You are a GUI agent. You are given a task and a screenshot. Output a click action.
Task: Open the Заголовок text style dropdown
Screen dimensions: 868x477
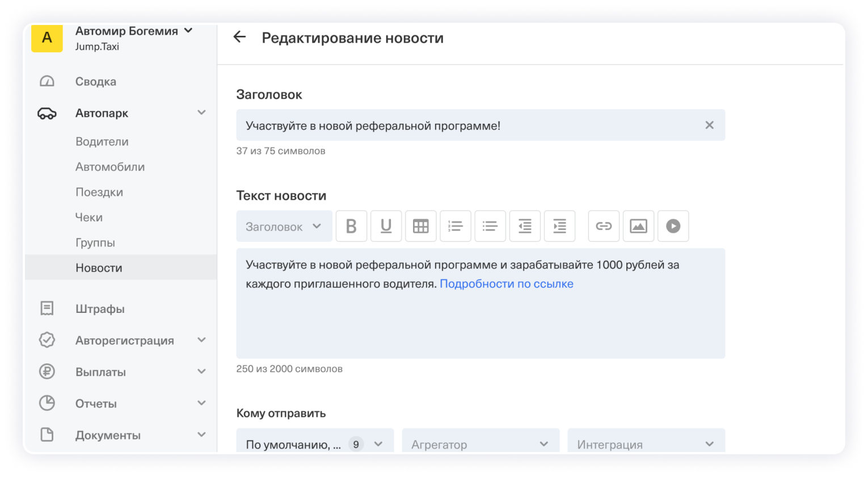click(x=284, y=227)
